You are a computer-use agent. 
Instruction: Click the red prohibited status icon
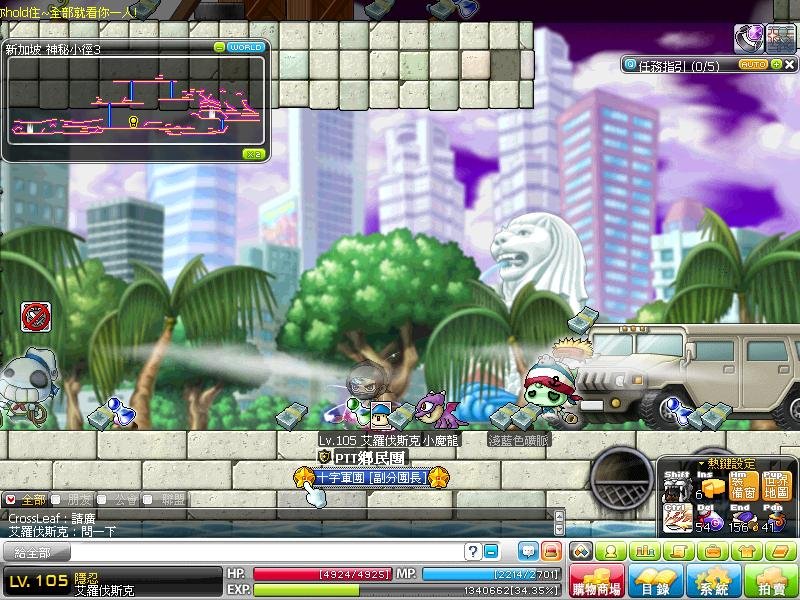[36, 317]
